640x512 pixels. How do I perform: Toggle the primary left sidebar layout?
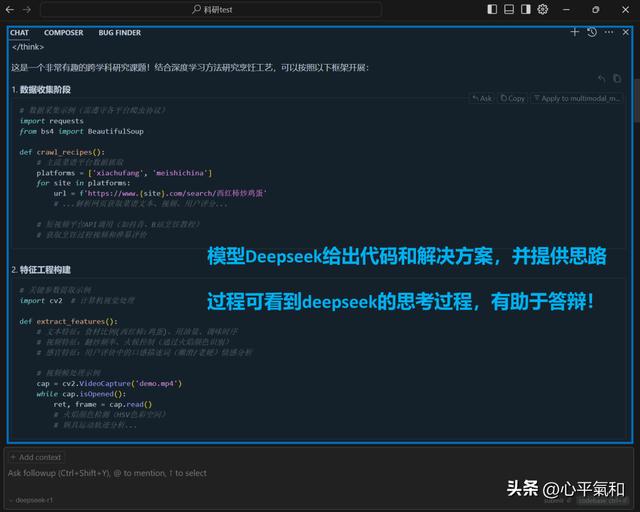492,9
